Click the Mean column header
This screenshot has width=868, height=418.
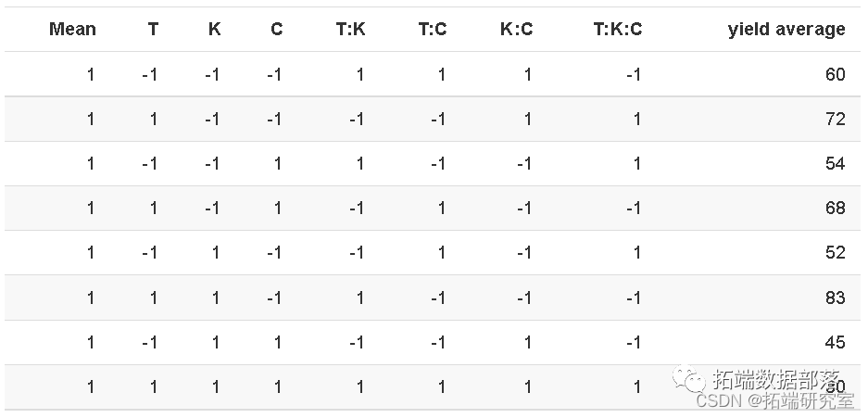(72, 30)
